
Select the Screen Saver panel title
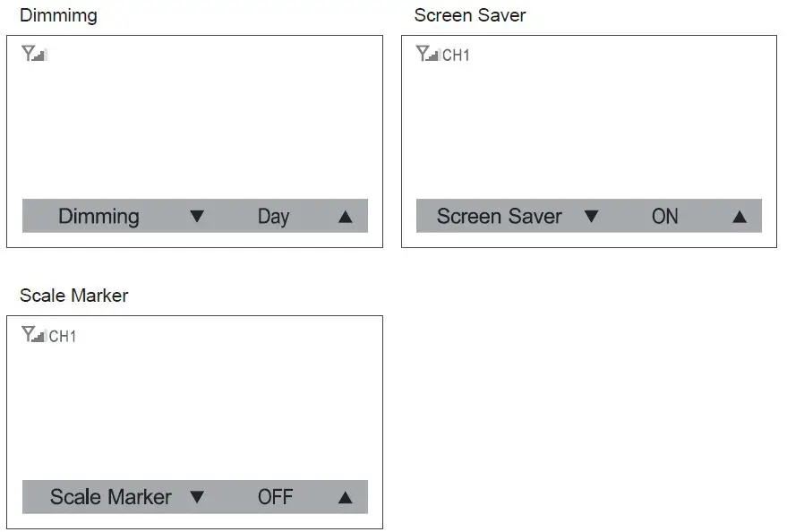(x=469, y=14)
